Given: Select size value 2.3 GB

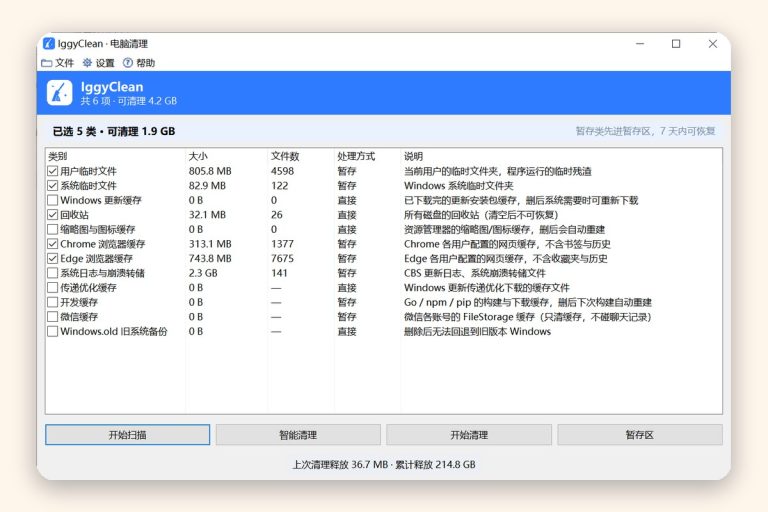Looking at the screenshot, I should [x=203, y=273].
